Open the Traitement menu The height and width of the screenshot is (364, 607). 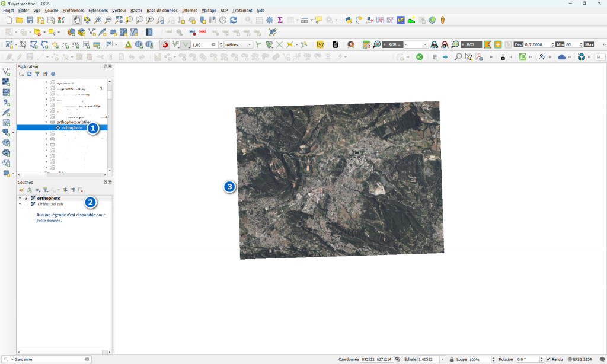point(242,11)
